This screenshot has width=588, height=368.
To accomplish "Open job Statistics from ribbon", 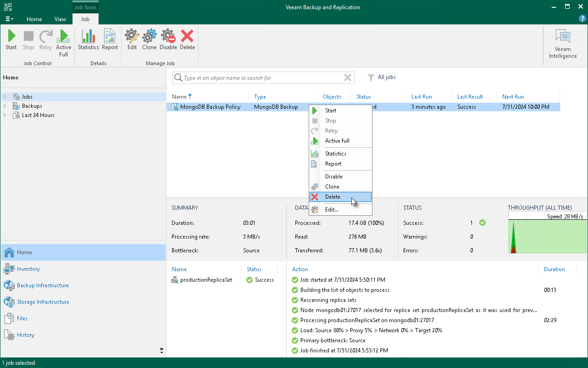I will (88, 39).
